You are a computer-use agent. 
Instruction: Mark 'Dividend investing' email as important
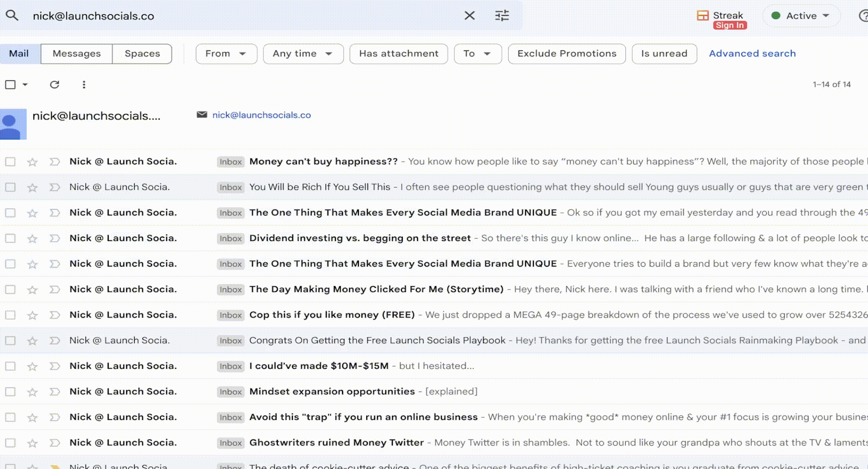click(x=55, y=238)
